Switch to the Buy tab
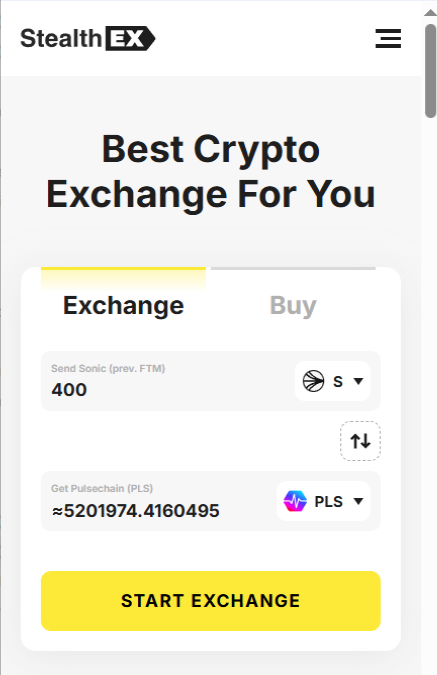Screen dimensions: 437x675 293,306
